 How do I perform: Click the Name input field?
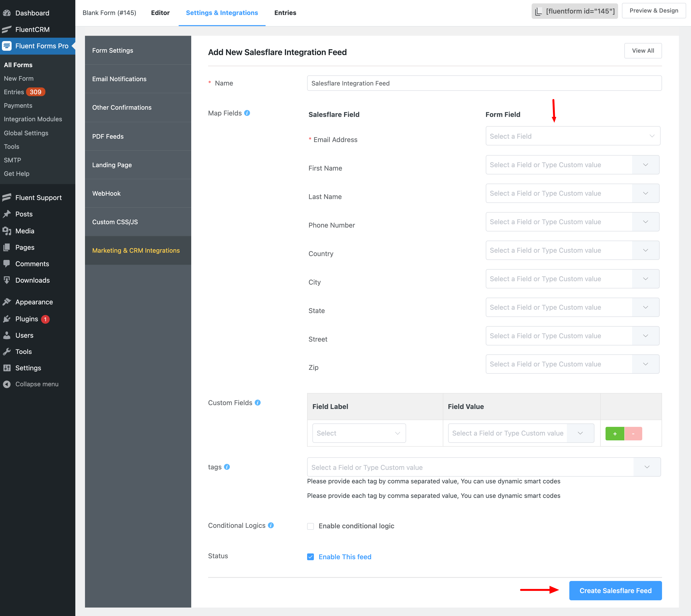484,83
